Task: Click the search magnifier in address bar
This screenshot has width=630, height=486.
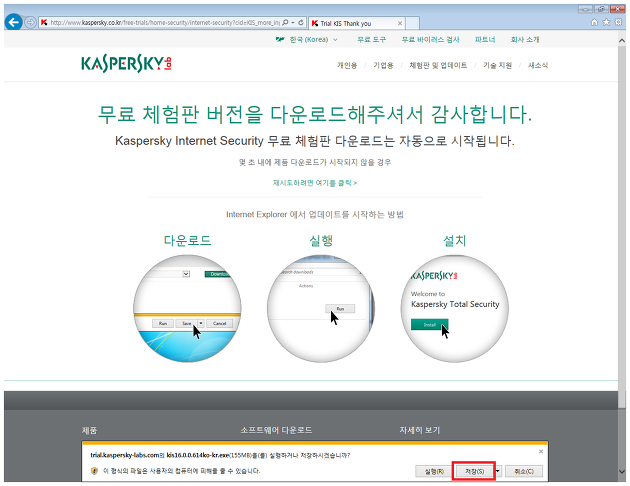Action: tap(285, 22)
